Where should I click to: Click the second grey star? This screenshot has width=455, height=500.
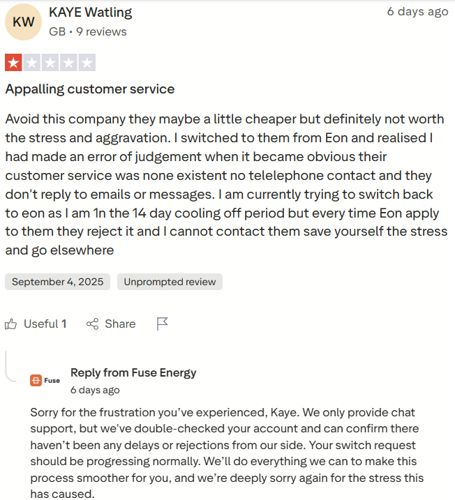point(32,63)
